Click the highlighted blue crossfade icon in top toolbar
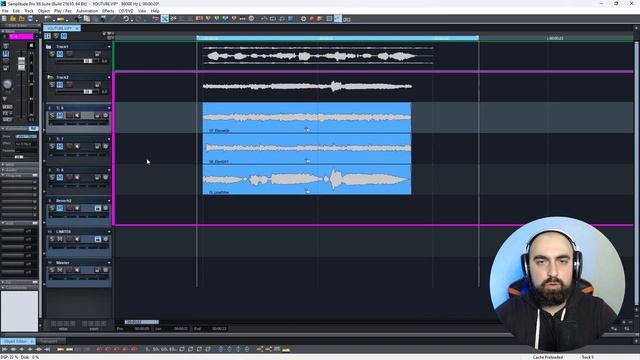Image resolution: width=640 pixels, height=360 pixels. pos(164,19)
